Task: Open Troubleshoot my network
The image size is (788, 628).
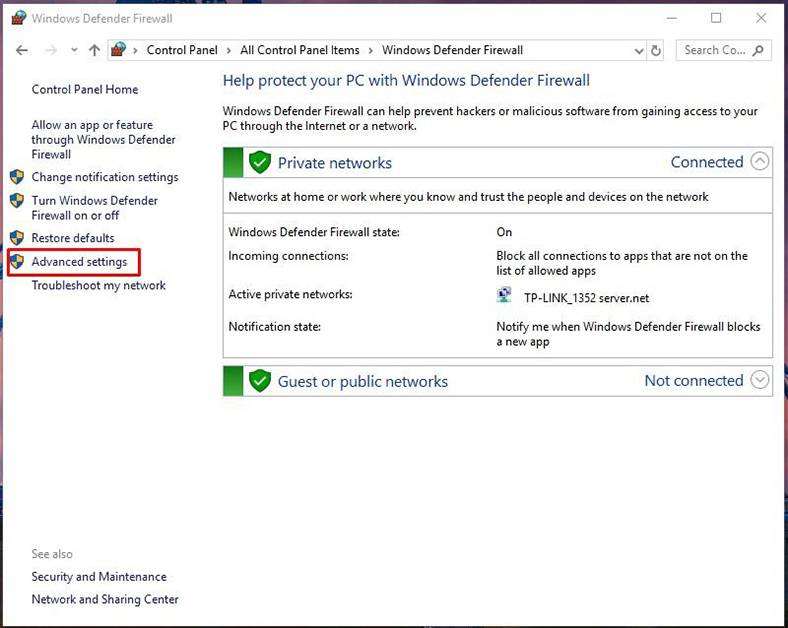Action: (x=98, y=285)
